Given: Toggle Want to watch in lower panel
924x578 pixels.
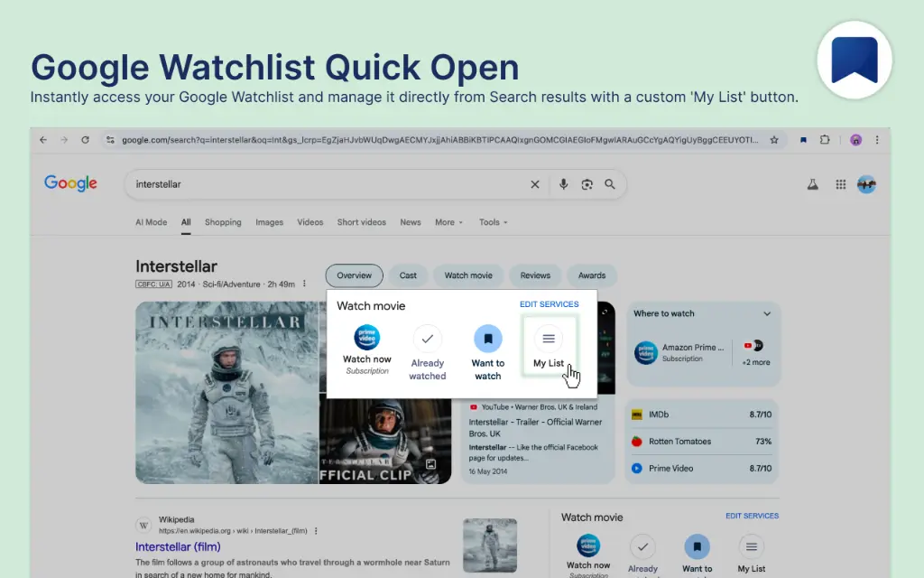Looking at the screenshot, I should pos(697,547).
